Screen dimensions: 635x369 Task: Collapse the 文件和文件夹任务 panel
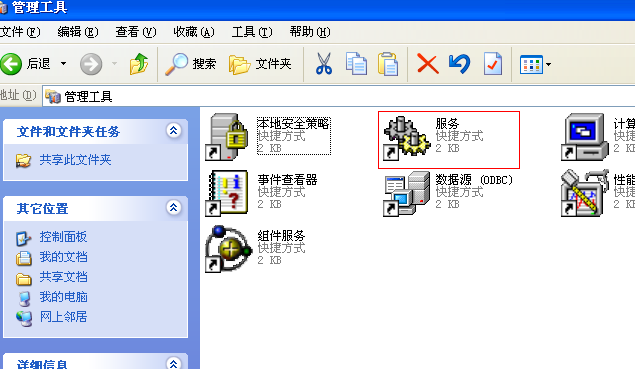174,130
